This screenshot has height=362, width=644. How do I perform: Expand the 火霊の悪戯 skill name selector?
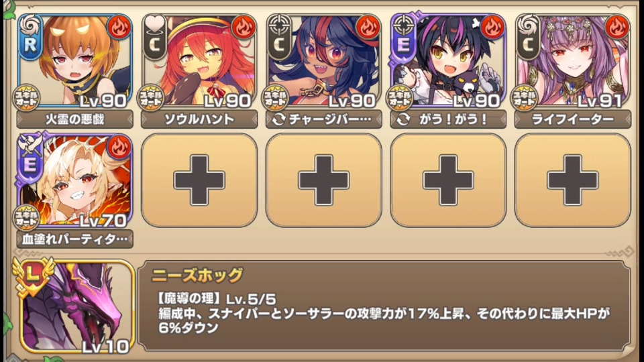(x=74, y=119)
